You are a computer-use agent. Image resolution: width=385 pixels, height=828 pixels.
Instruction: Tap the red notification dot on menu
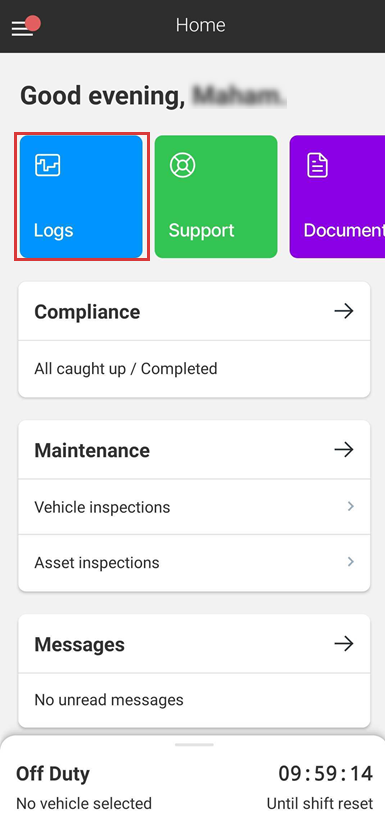(x=33, y=23)
